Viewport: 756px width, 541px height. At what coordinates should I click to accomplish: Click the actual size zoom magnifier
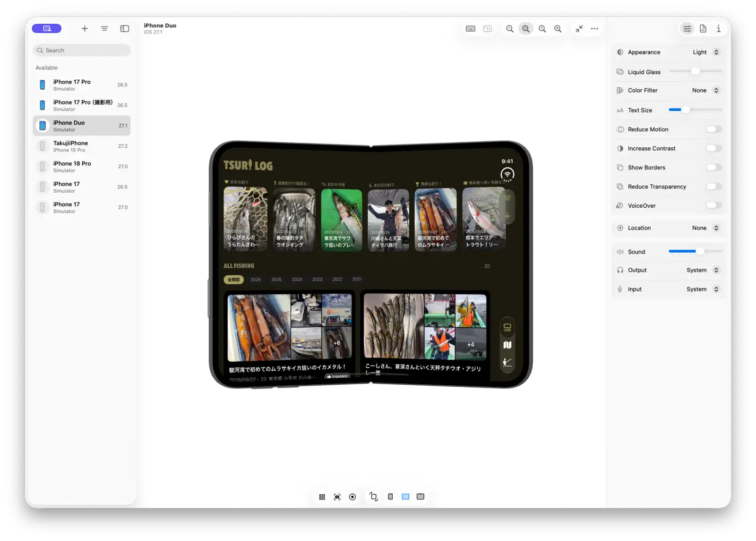[542, 29]
